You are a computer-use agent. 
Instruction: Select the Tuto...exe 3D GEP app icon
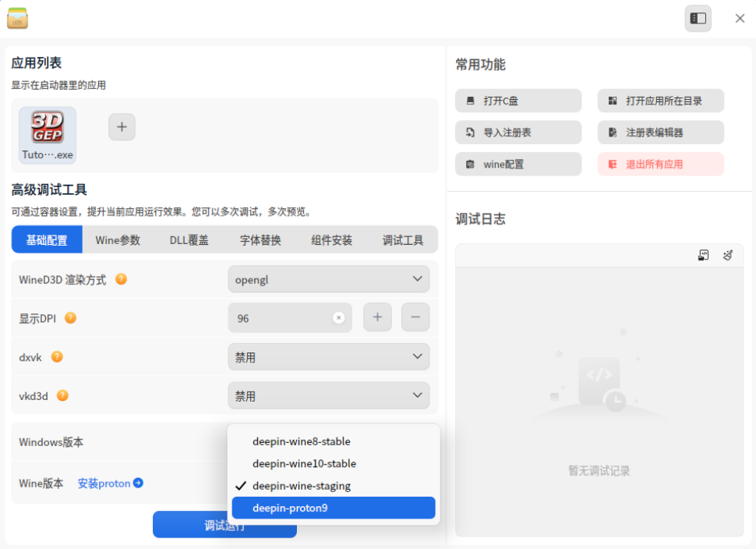coord(48,135)
